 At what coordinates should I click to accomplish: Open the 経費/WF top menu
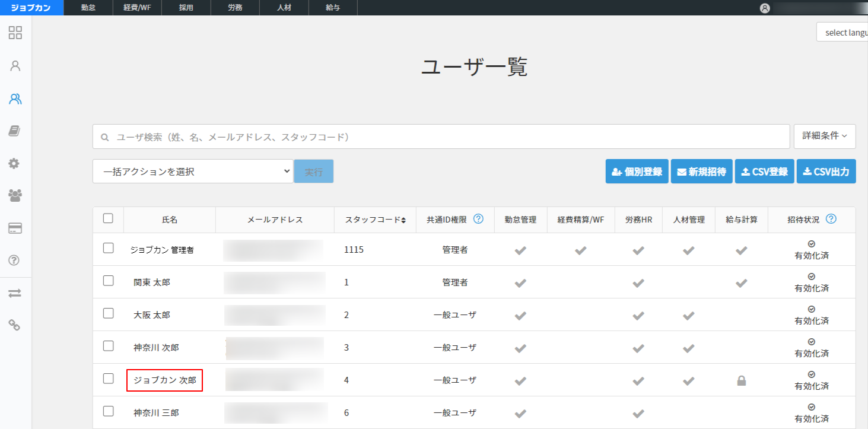[x=137, y=8]
